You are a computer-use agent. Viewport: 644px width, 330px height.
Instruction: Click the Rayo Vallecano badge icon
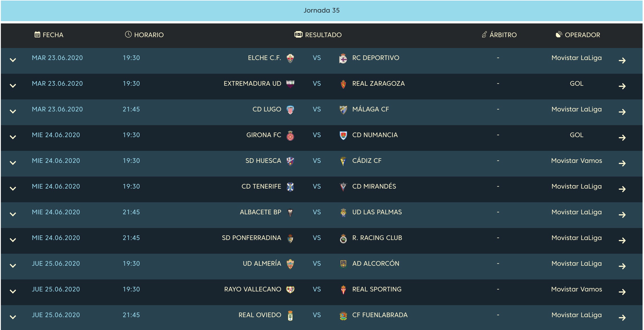tap(290, 290)
